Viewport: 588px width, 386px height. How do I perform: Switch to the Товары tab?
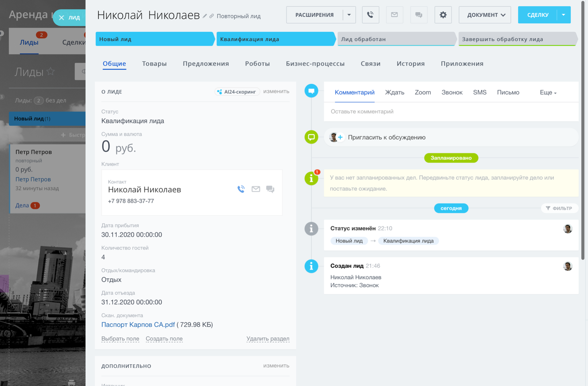(154, 63)
